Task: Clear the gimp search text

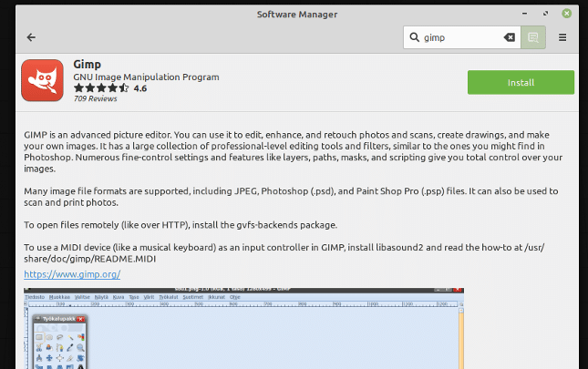Action: (x=510, y=37)
